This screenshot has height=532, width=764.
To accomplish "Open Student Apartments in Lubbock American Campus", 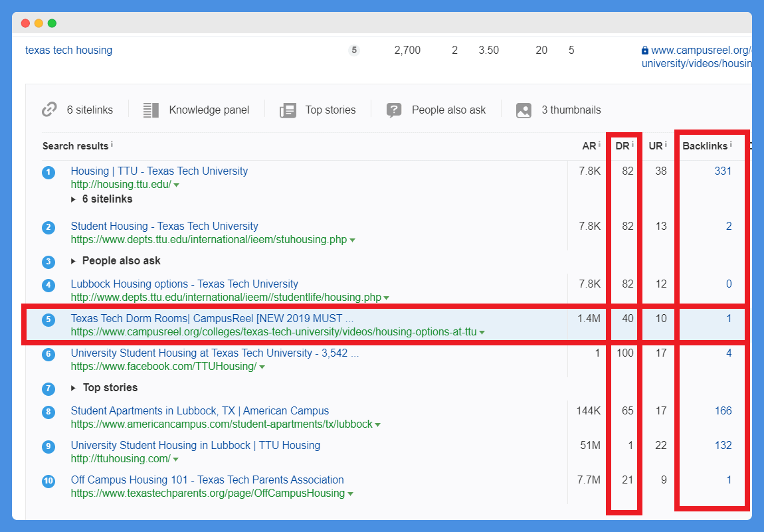I will coord(200,410).
